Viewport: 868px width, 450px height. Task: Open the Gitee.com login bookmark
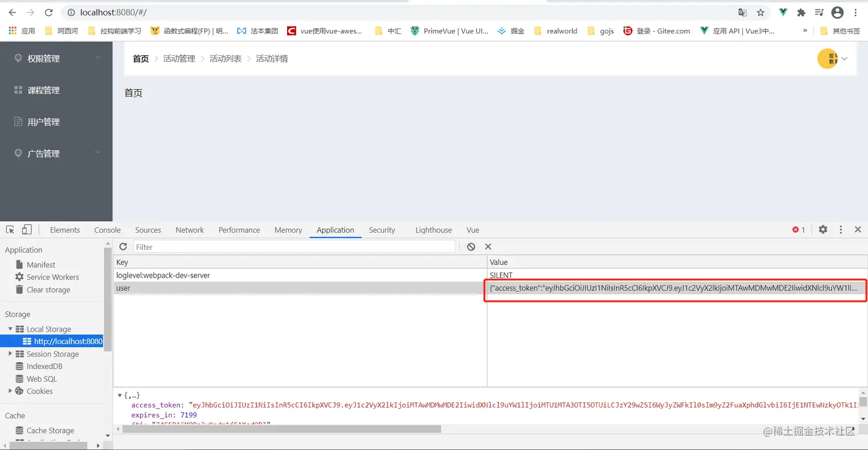(x=656, y=31)
